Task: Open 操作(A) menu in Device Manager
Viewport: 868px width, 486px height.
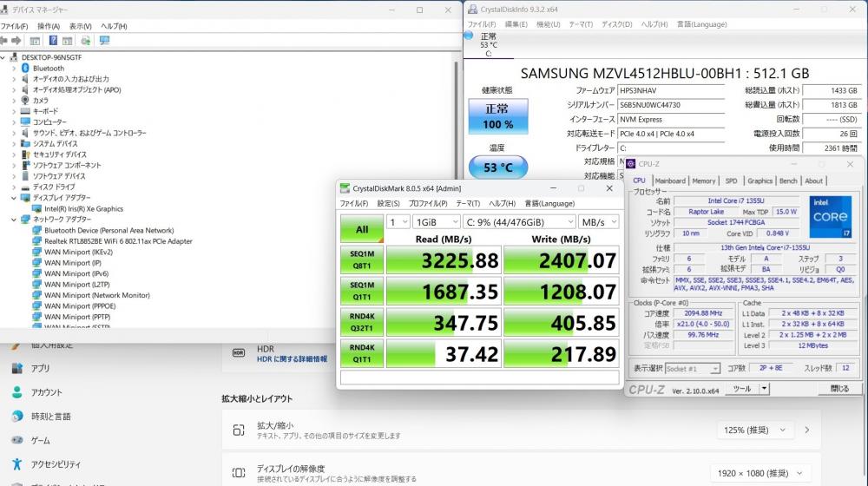Action: (48, 26)
